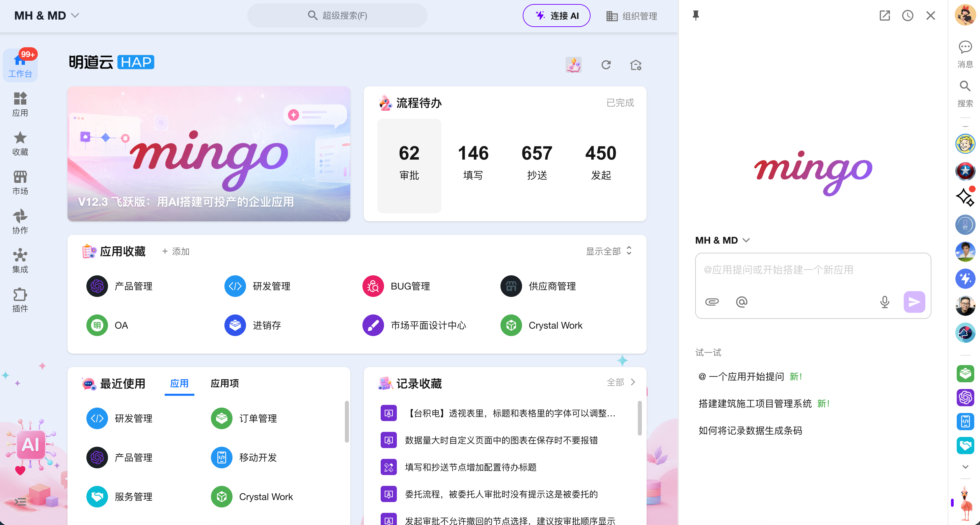Screen dimensions: 980x525
Task: Attach a file to mingo message
Action: click(x=712, y=302)
